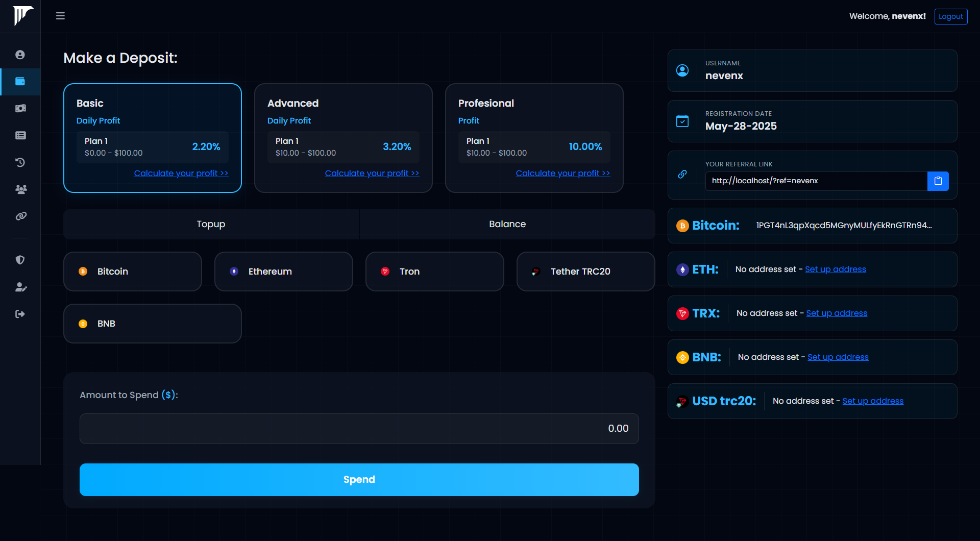The width and height of the screenshot is (980, 541).
Task: Click the username nevenx in profile panel
Action: pos(724,76)
